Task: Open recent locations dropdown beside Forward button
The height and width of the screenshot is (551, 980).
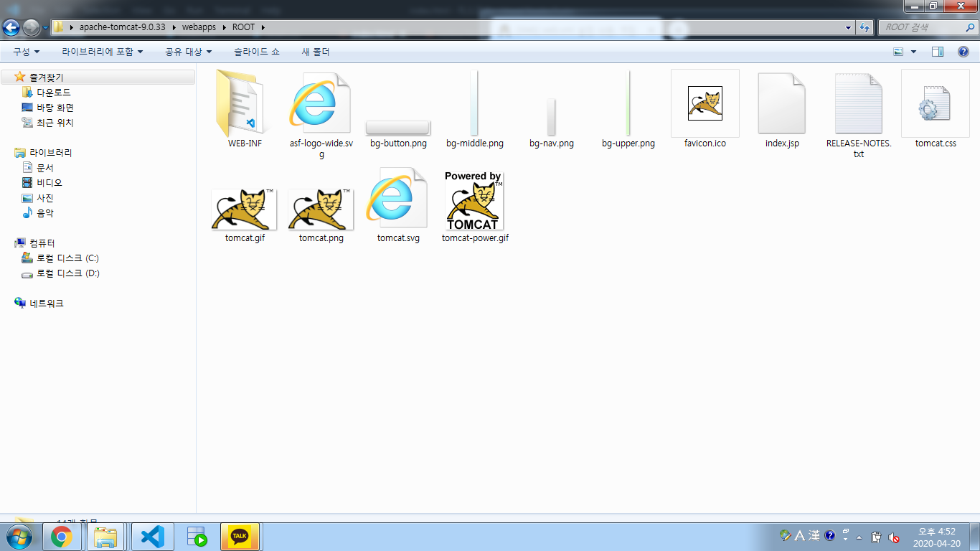Action: click(46, 28)
